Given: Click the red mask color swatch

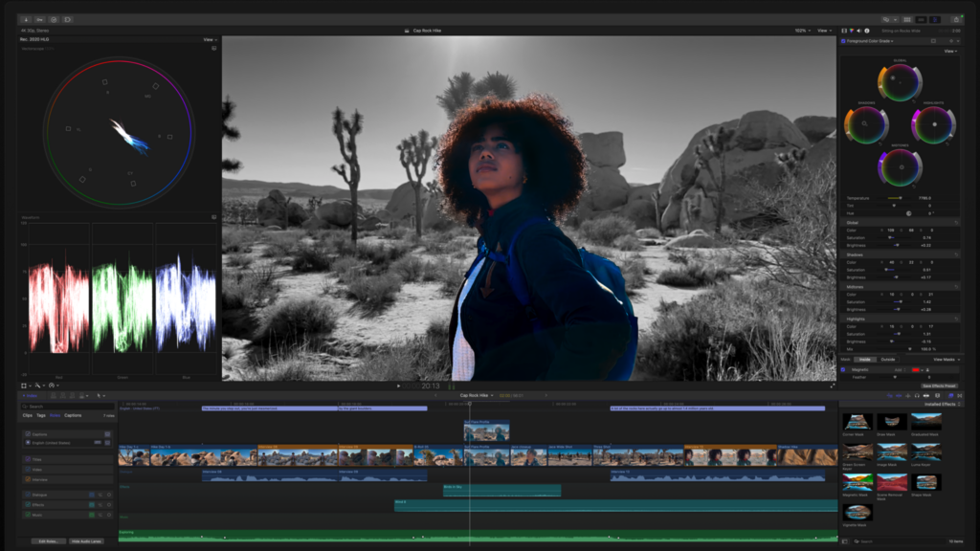Looking at the screenshot, I should coord(915,370).
